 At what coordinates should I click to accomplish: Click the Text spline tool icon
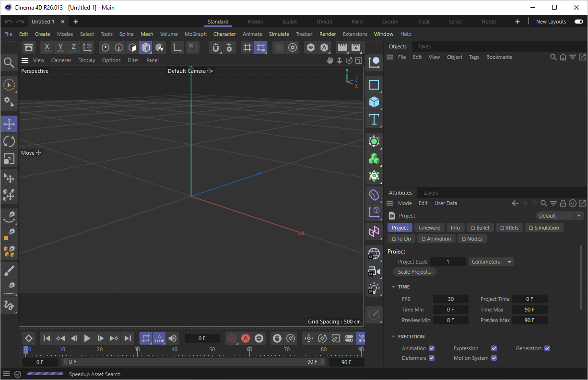(x=374, y=119)
